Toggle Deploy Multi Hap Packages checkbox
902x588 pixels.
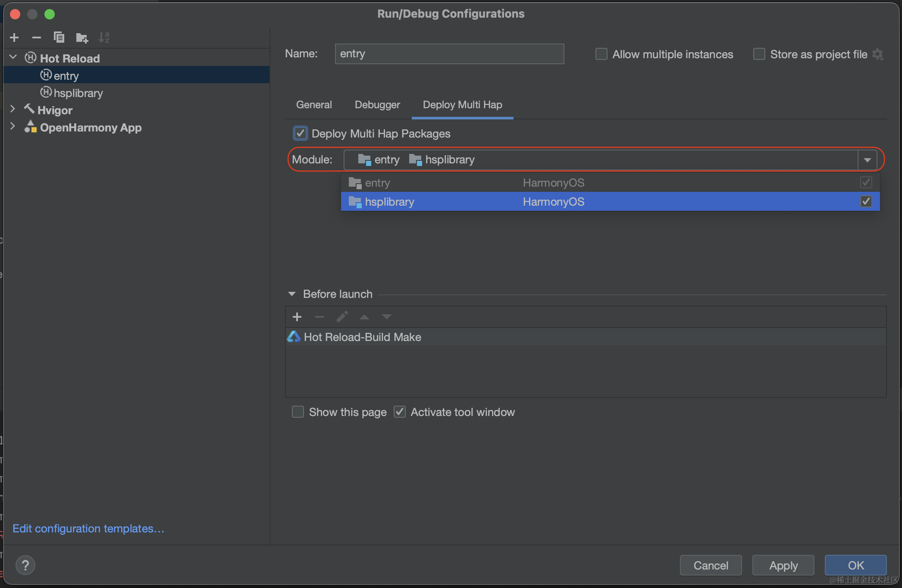pos(301,134)
